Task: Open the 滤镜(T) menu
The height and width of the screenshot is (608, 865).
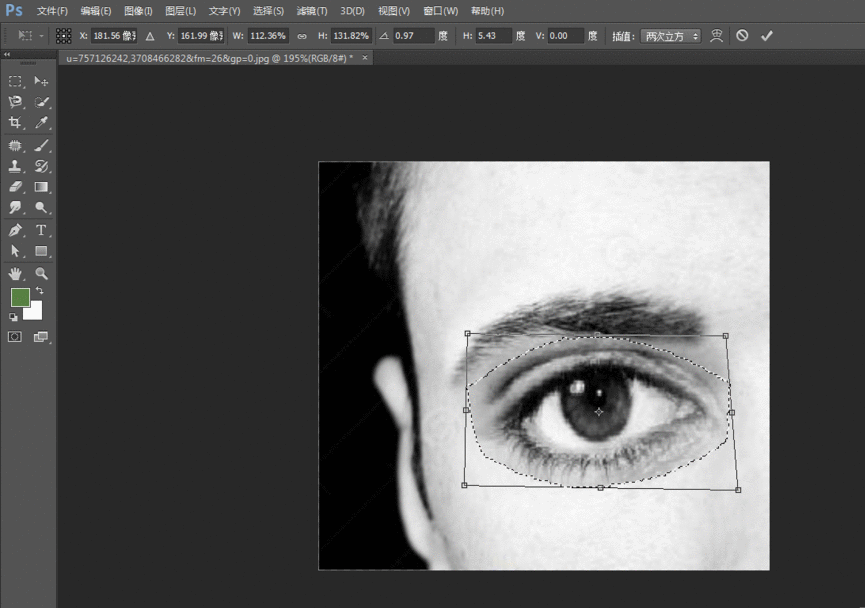Action: coord(311,11)
